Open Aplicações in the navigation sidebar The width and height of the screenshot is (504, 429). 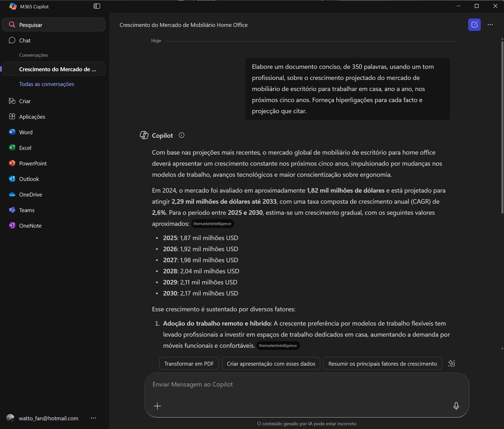pyautogui.click(x=32, y=117)
